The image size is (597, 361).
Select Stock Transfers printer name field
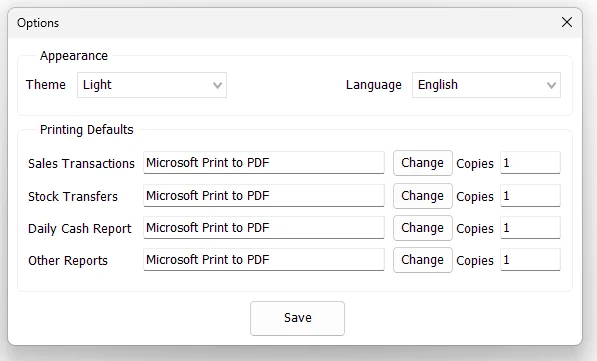pos(264,195)
